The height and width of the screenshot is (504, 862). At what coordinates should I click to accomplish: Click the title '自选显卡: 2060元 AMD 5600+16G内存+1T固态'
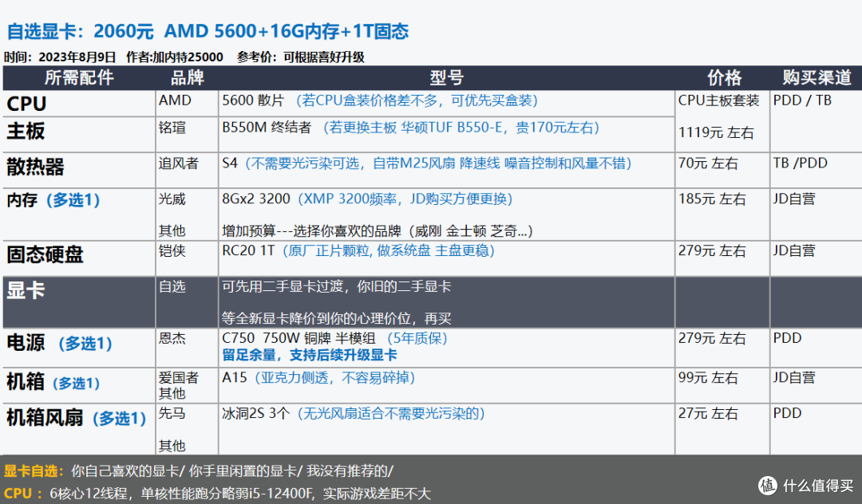pos(208,31)
